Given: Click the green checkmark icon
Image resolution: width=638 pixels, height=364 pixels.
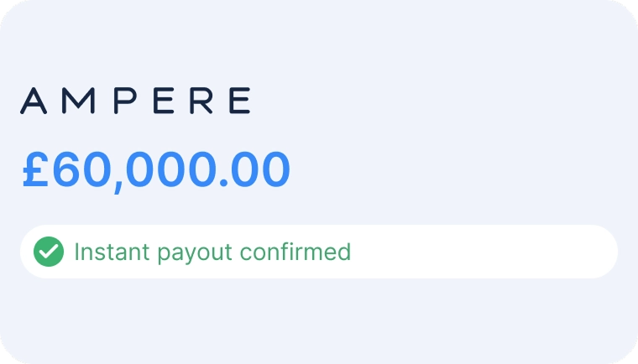Looking at the screenshot, I should point(49,251).
